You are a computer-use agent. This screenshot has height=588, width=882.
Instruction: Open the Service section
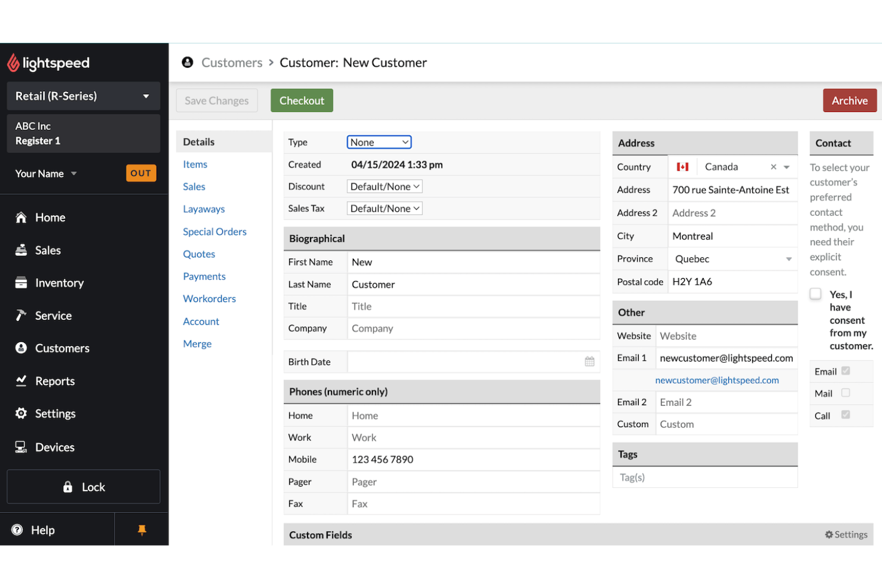[x=22, y=315]
